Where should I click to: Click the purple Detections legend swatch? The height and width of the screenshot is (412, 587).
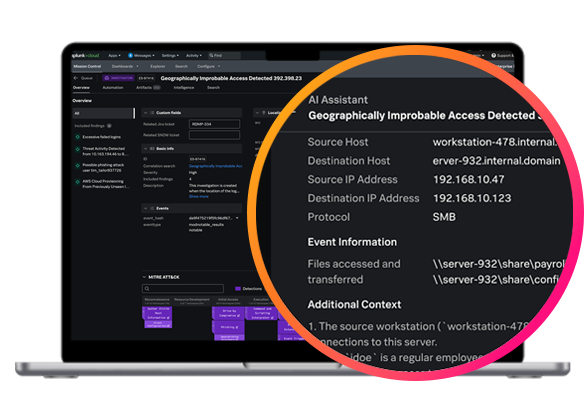click(237, 289)
